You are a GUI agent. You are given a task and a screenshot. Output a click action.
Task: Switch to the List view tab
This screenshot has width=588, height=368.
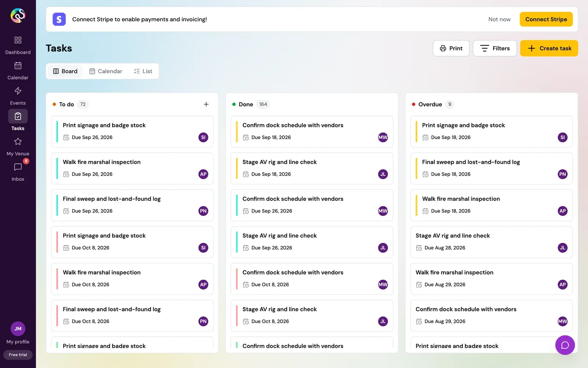pos(143,71)
